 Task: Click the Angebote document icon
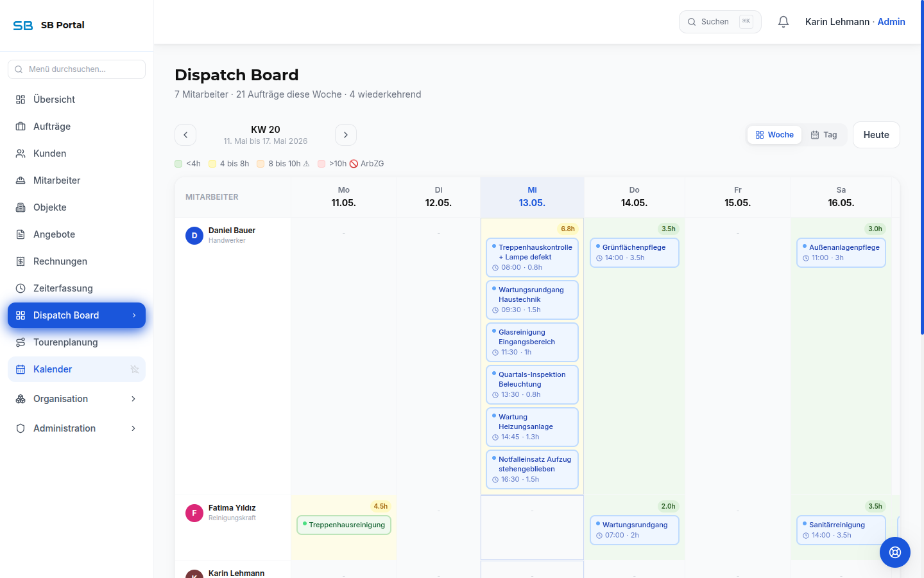click(21, 234)
